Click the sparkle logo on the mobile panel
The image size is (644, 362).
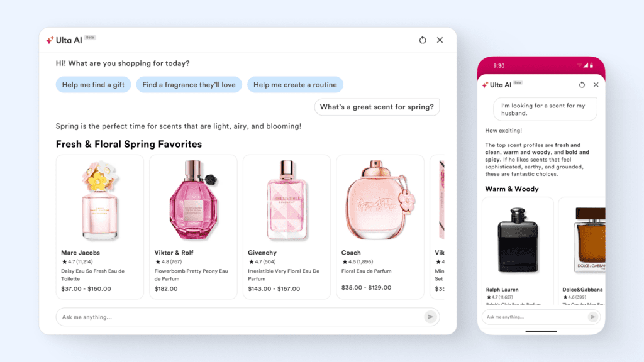(484, 84)
